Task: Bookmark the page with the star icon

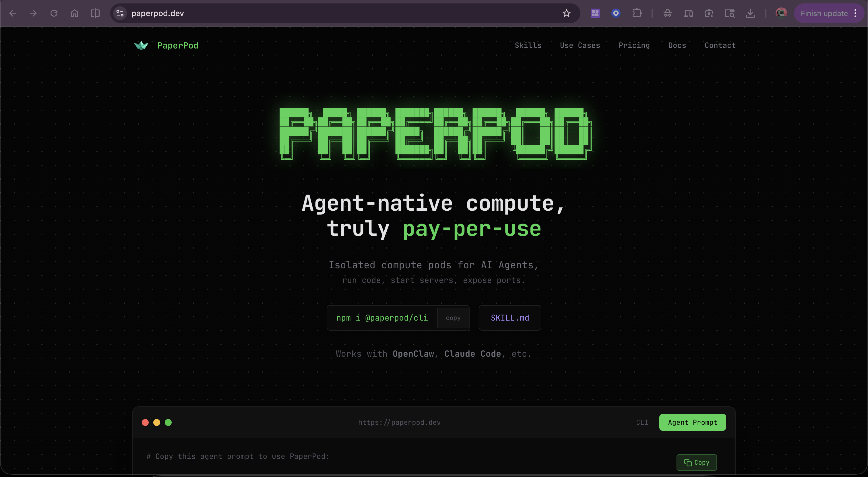Action: 566,13
